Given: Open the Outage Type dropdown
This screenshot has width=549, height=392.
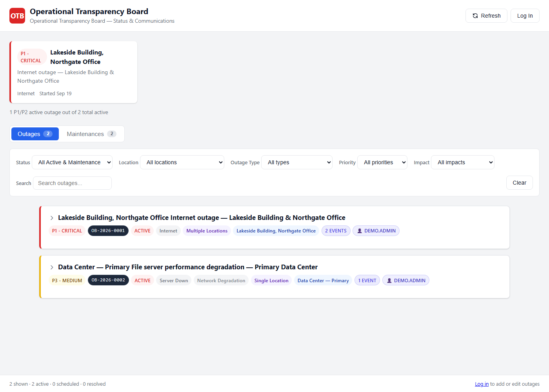Looking at the screenshot, I should (x=297, y=162).
